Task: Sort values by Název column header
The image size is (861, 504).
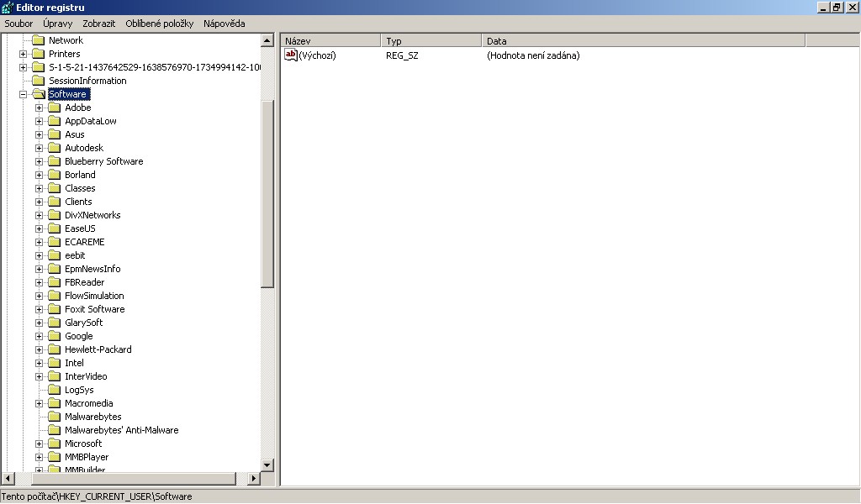Action: 330,40
